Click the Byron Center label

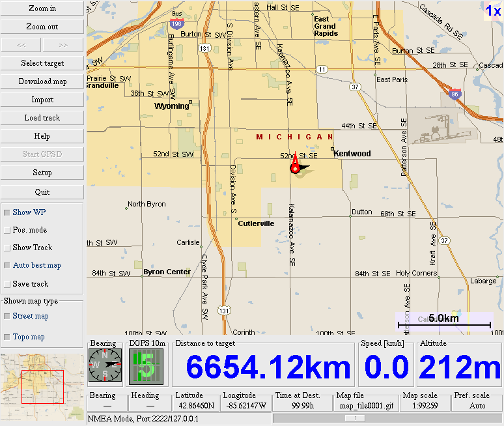(x=167, y=272)
